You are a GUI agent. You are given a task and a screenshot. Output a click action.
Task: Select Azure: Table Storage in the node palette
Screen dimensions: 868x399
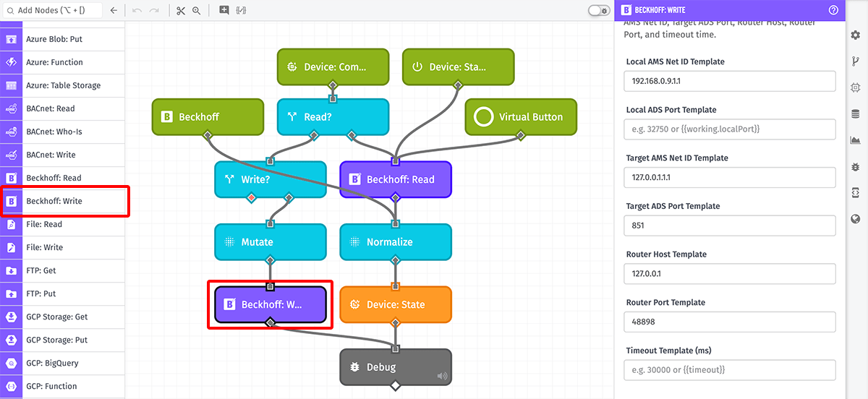[62, 85]
